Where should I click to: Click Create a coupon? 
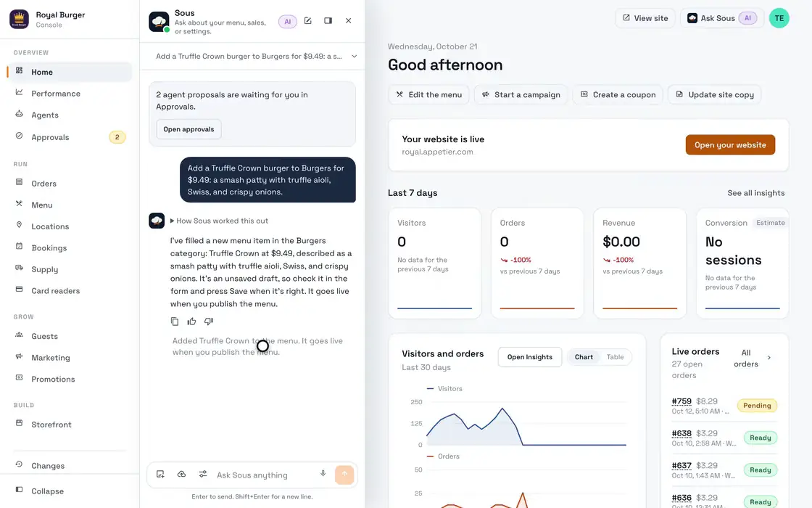pyautogui.click(x=618, y=95)
